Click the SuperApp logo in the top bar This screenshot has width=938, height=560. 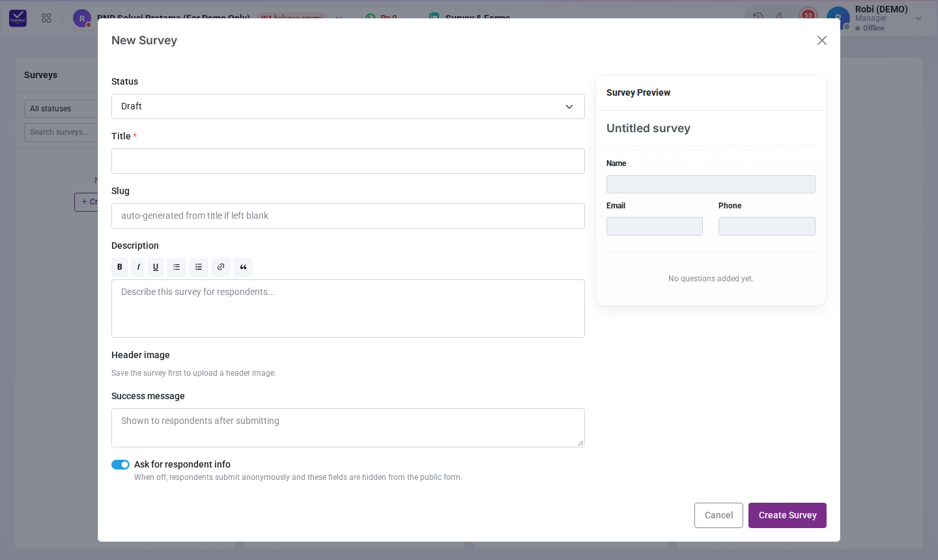(18, 18)
